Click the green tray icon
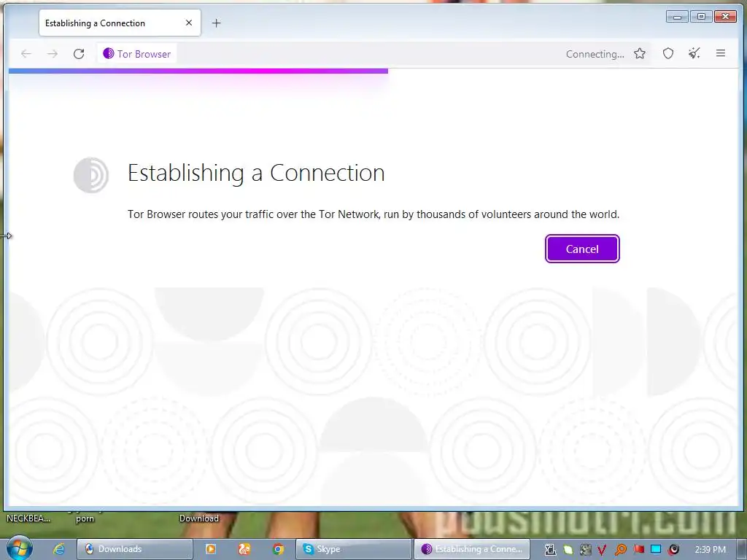Screen dimensions: 747x560 (568, 550)
